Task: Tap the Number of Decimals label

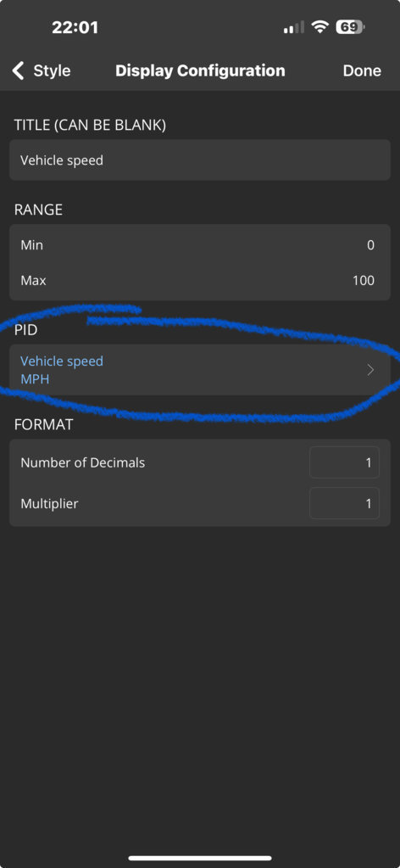Action: [x=82, y=462]
